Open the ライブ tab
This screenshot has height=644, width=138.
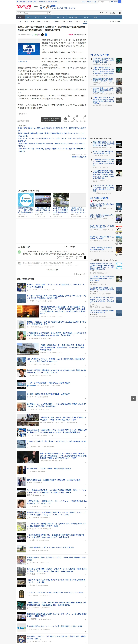coord(37,17)
